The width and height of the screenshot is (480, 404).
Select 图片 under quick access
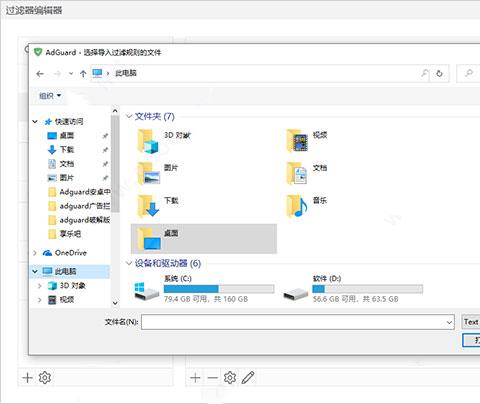point(67,178)
